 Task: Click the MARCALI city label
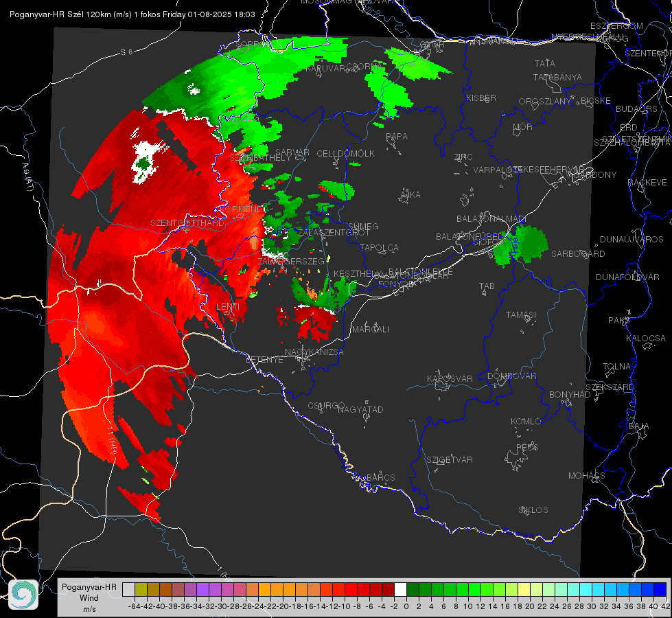click(x=371, y=330)
